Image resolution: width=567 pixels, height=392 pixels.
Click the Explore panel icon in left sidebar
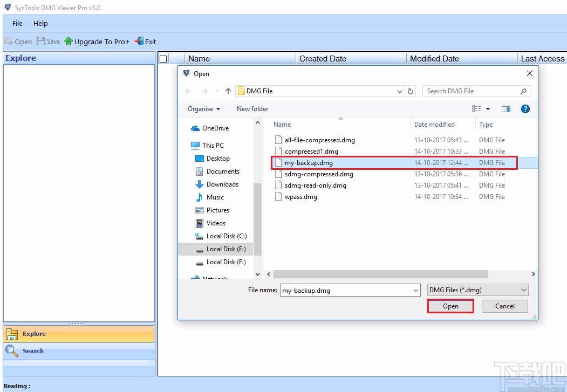coord(11,333)
